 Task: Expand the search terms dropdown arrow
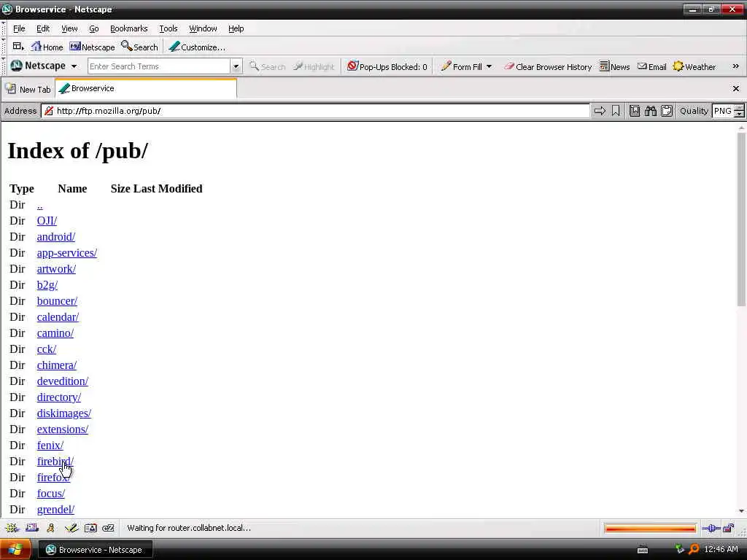click(x=236, y=66)
